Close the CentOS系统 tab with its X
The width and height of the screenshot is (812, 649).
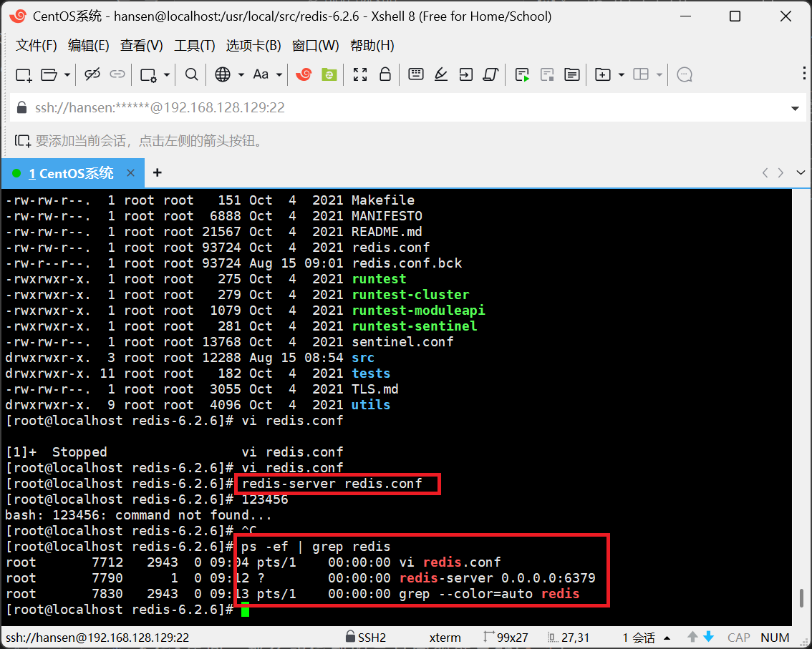pyautogui.click(x=130, y=173)
